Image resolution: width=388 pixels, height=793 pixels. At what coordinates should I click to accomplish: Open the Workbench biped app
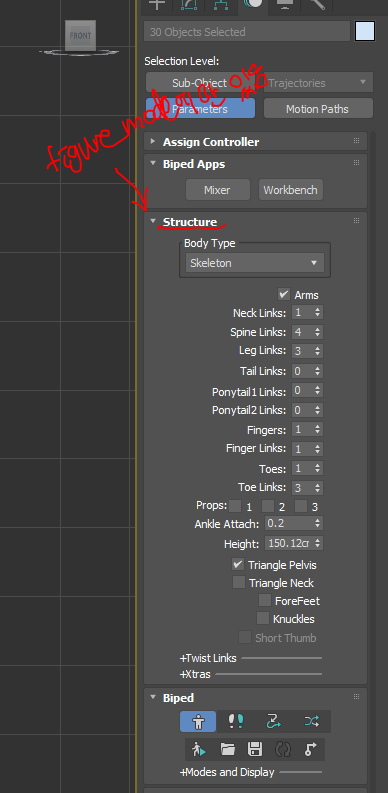[x=290, y=190]
